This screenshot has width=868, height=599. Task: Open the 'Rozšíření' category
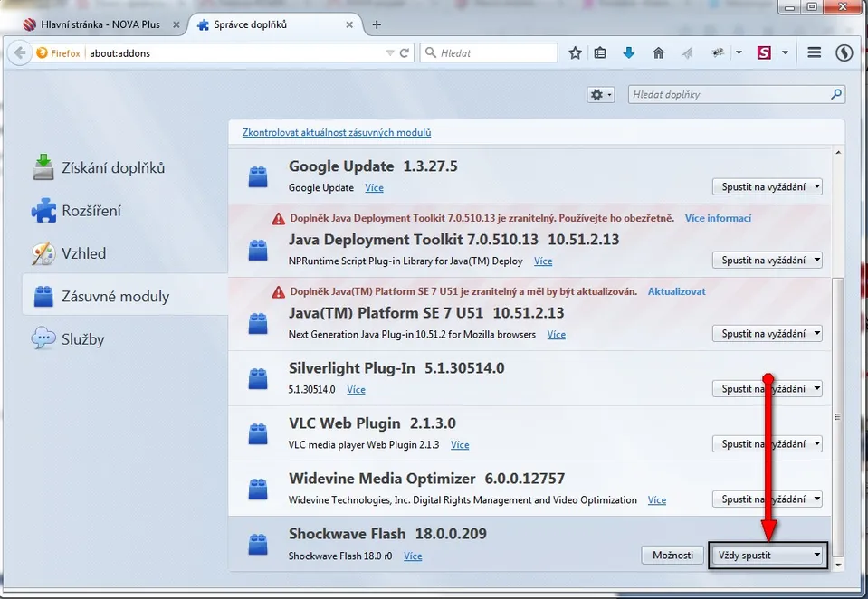125,211
